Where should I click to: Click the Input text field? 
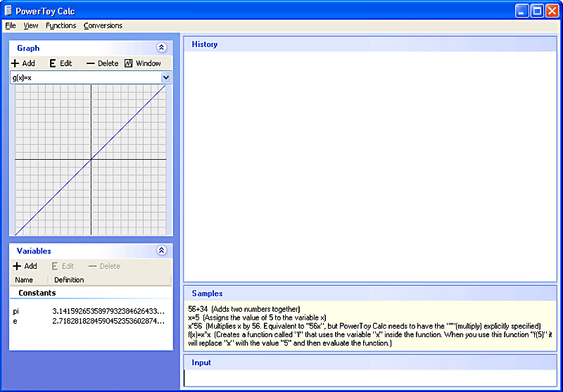click(x=369, y=378)
